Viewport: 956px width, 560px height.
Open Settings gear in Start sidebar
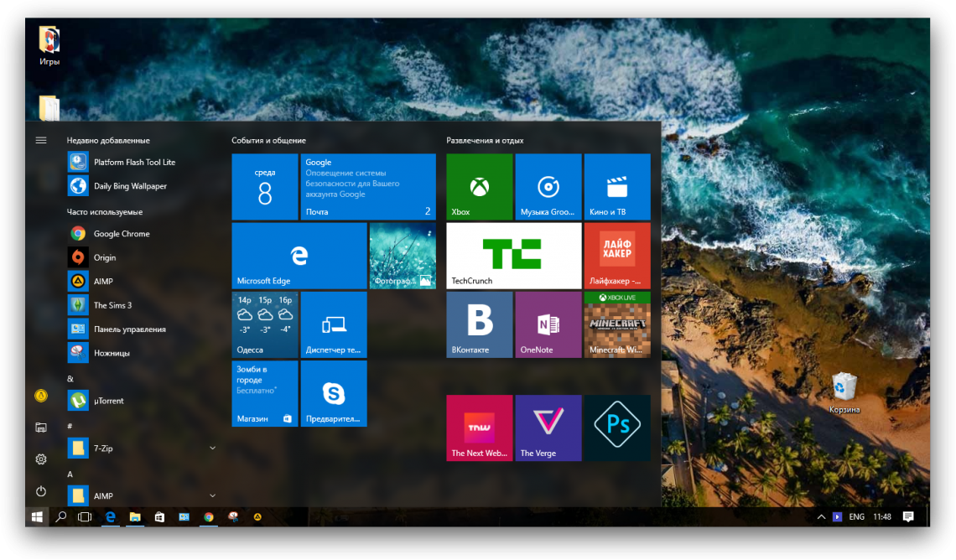pos(40,459)
